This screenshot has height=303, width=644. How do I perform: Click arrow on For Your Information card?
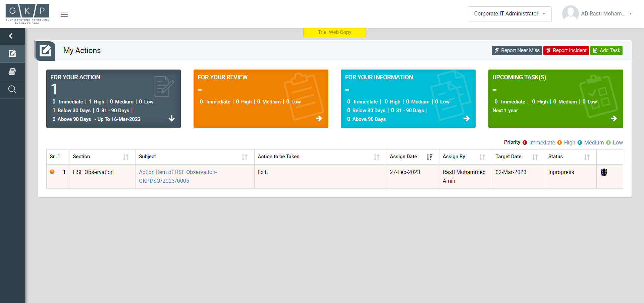[466, 119]
